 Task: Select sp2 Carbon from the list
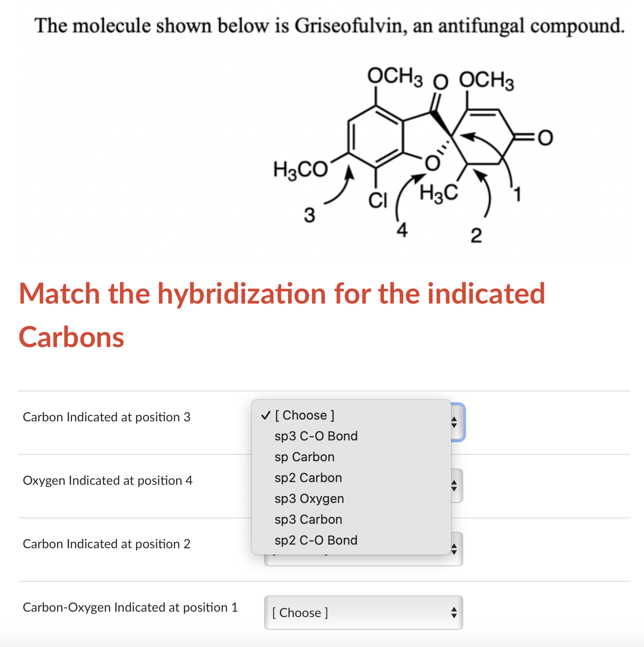308,478
